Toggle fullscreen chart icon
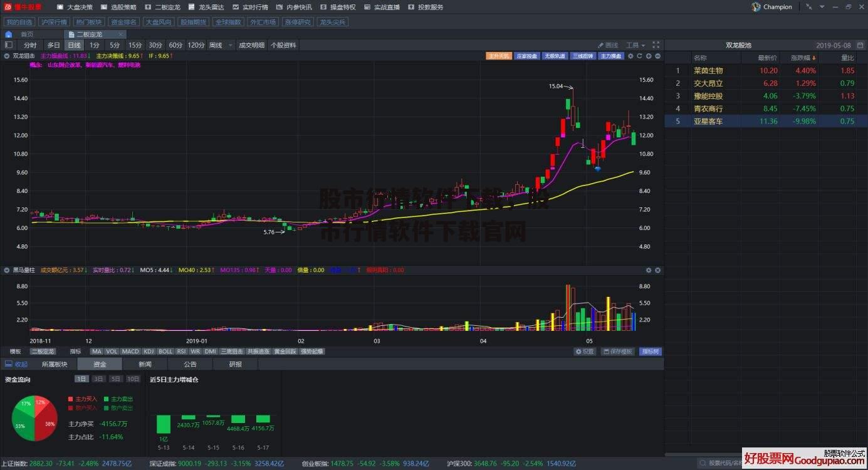Screen dimensions: 868x470 pyautogui.click(x=656, y=45)
